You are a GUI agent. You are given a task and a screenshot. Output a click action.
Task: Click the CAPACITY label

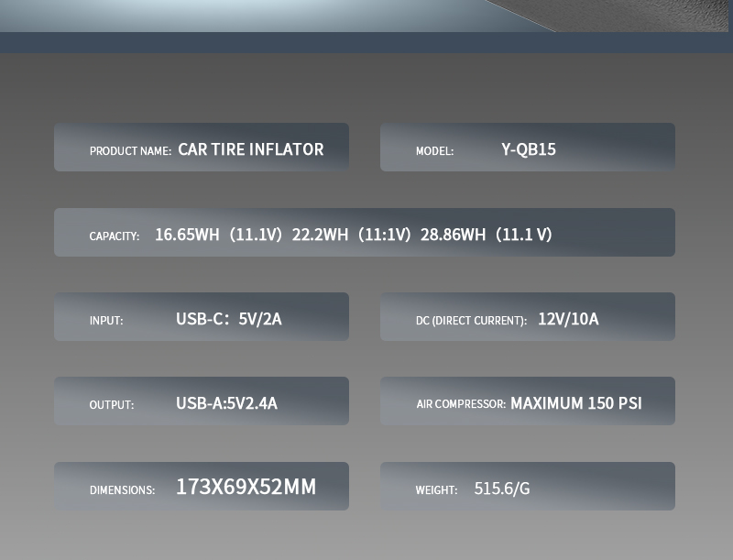point(115,236)
